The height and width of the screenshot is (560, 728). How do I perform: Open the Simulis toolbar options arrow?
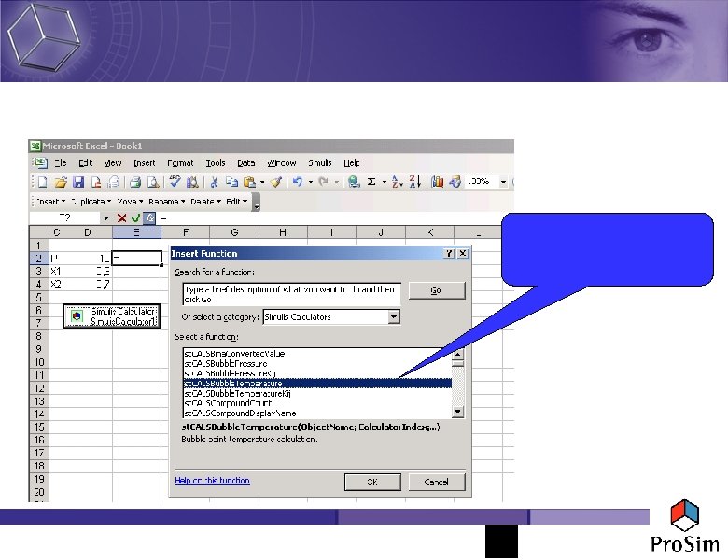256,203
